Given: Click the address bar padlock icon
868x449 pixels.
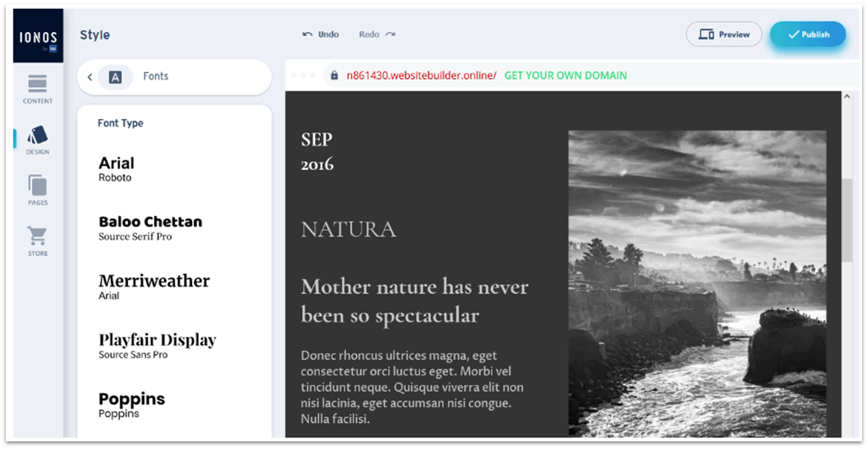Looking at the screenshot, I should point(334,76).
